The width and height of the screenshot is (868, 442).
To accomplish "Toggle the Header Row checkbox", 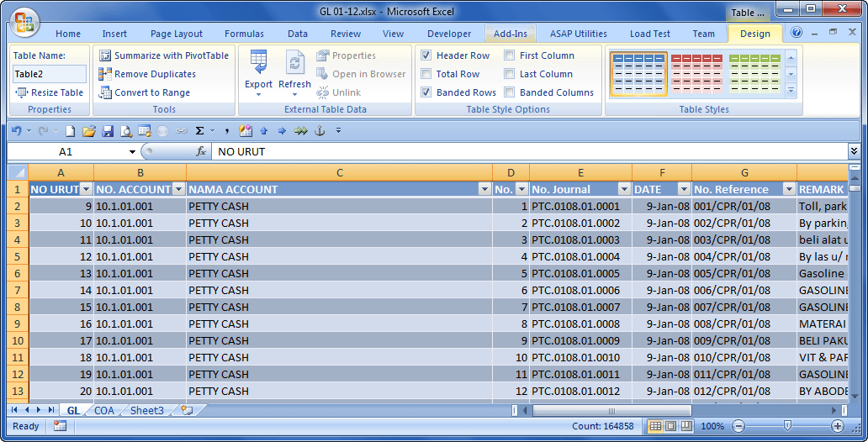I will (426, 55).
